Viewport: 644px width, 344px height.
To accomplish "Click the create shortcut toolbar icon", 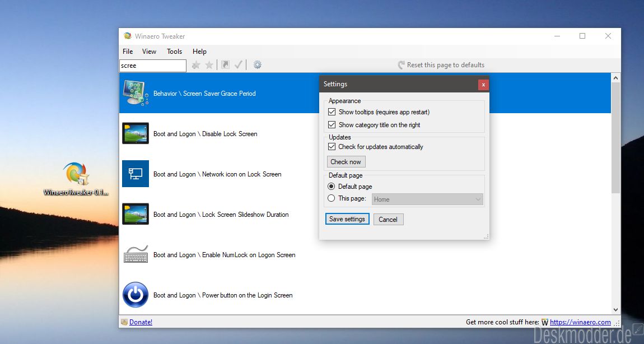I will point(225,64).
